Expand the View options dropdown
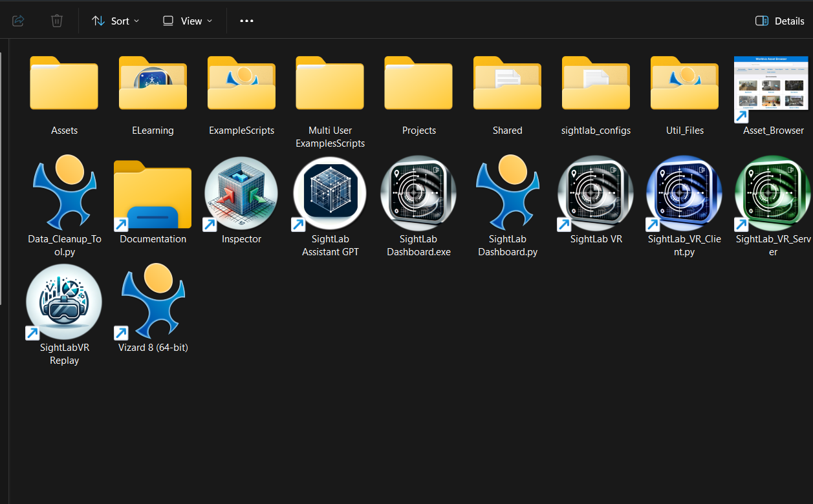This screenshot has width=813, height=504. point(187,21)
